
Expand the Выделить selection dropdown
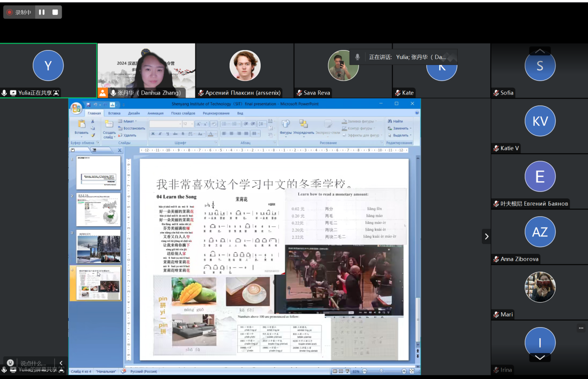411,135
